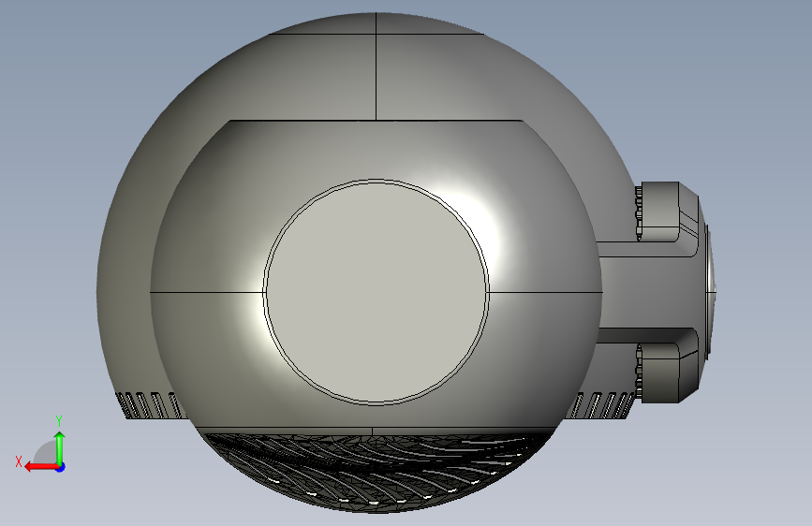This screenshot has width=812, height=526.
Task: Click the blue Z axis dot of triad
Action: point(61,467)
